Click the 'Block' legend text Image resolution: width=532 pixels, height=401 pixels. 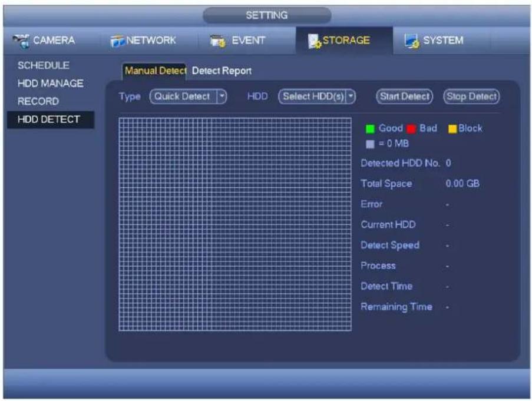(470, 128)
